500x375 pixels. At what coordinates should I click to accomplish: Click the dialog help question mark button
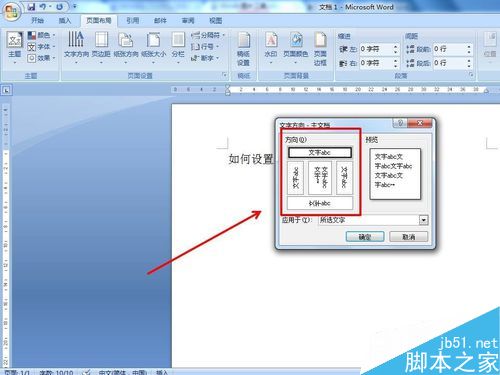click(x=400, y=123)
